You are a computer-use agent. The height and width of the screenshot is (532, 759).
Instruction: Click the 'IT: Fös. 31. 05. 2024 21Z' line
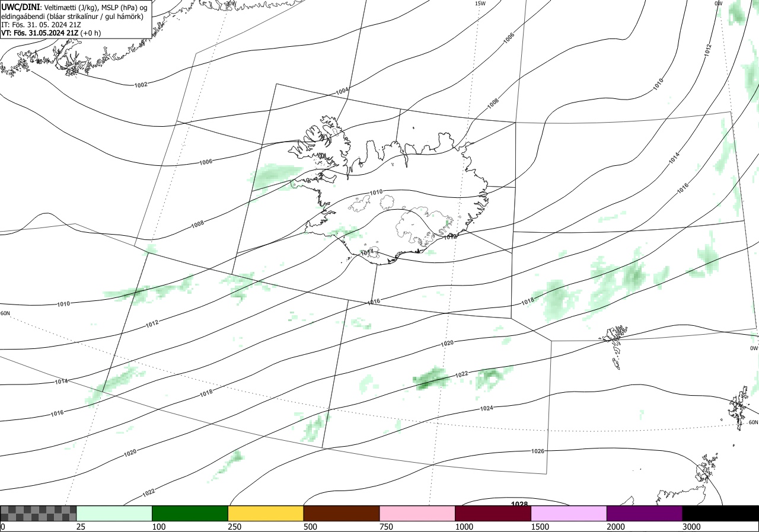click(41, 25)
